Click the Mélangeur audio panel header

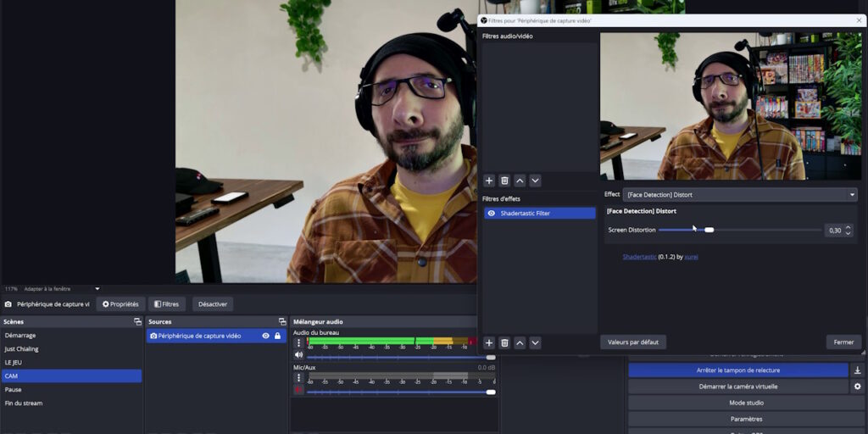coord(385,321)
